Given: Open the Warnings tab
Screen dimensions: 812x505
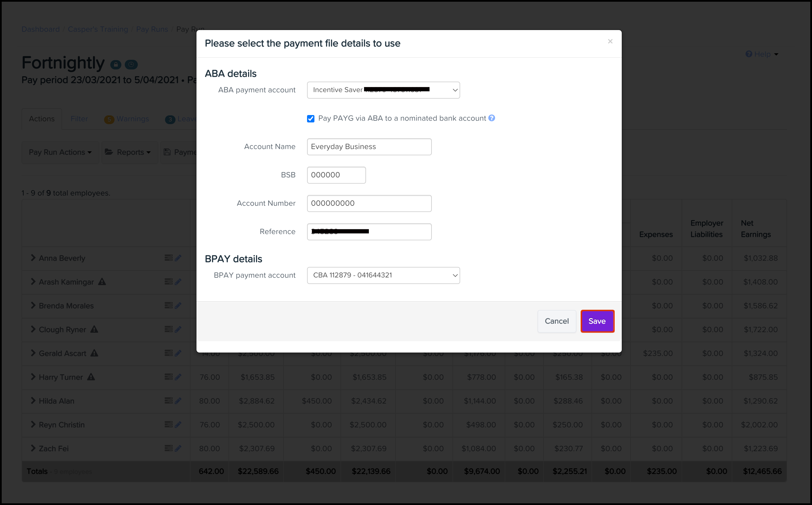Looking at the screenshot, I should 127,119.
